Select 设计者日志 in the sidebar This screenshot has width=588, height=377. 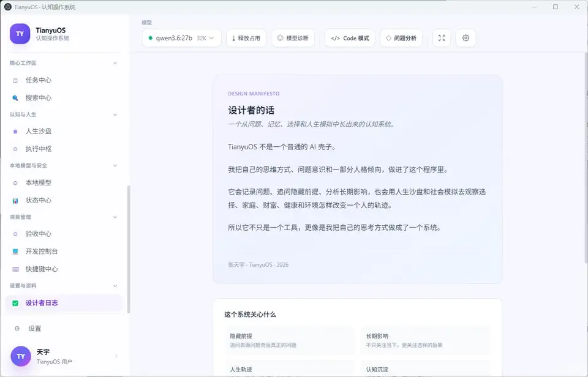click(64, 303)
